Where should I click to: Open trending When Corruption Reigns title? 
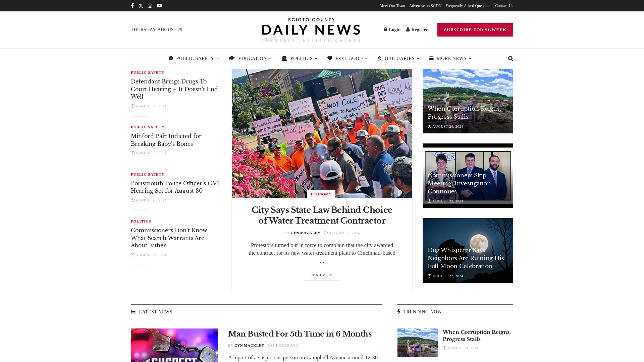[x=477, y=336]
